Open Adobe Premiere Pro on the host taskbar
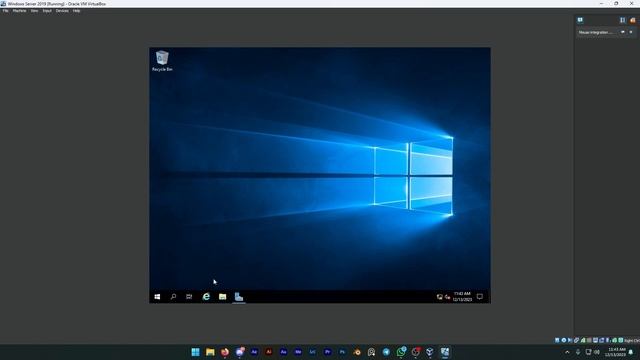Viewport: 640px width, 360px height. [x=327, y=352]
